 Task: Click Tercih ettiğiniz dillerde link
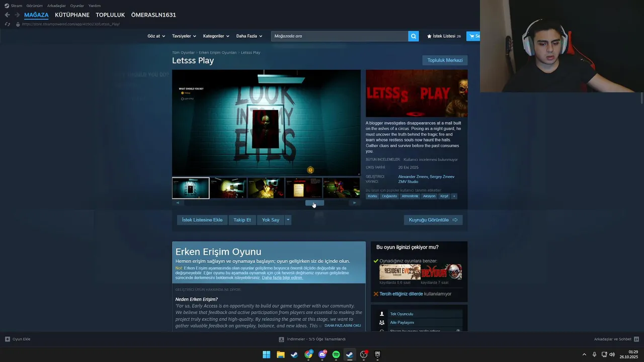[x=401, y=294]
